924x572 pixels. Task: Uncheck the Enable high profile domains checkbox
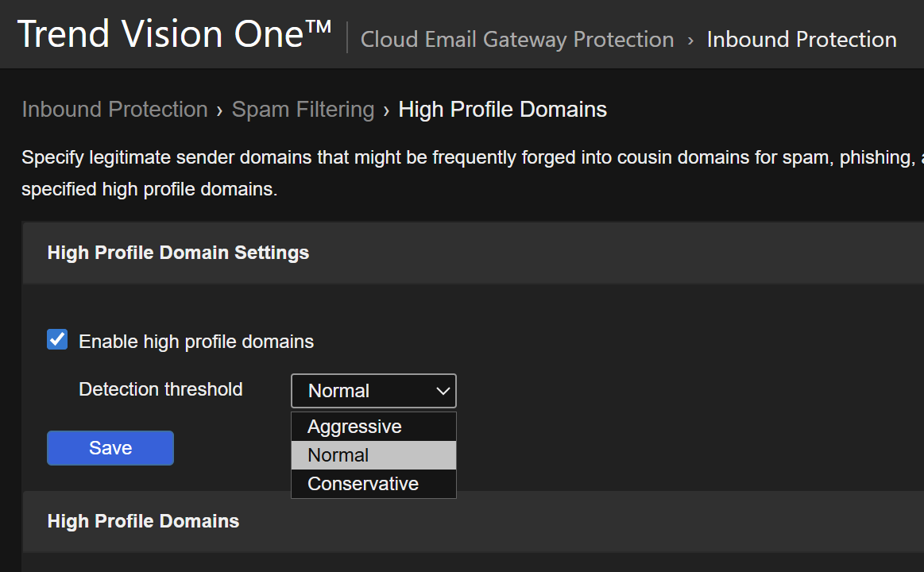click(x=57, y=341)
